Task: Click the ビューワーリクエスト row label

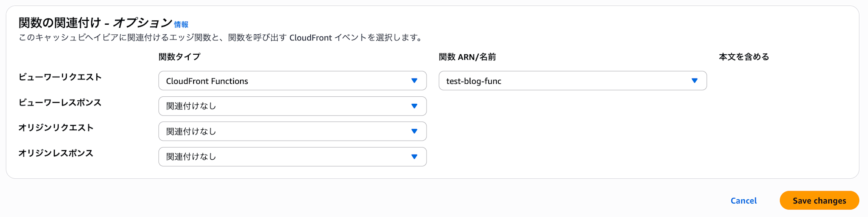Action: coord(60,77)
